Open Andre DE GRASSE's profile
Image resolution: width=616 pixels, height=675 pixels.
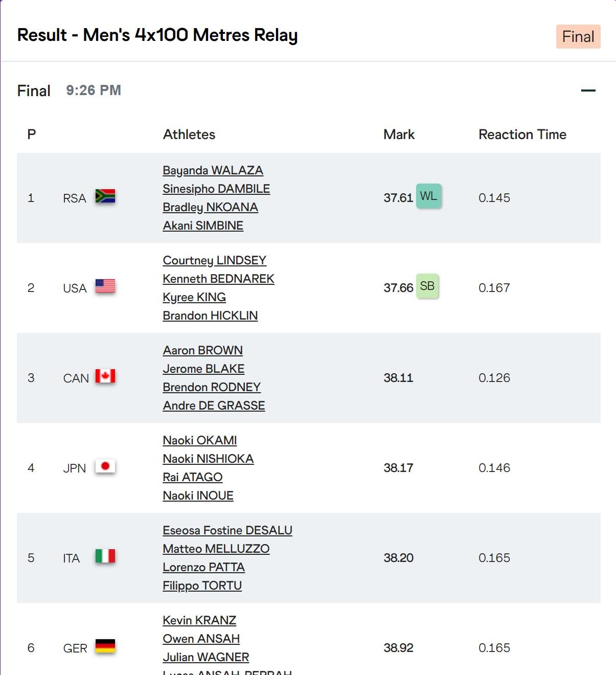point(214,406)
